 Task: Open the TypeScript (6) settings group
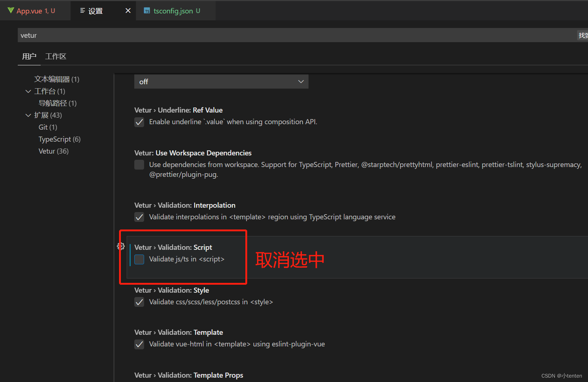click(60, 139)
